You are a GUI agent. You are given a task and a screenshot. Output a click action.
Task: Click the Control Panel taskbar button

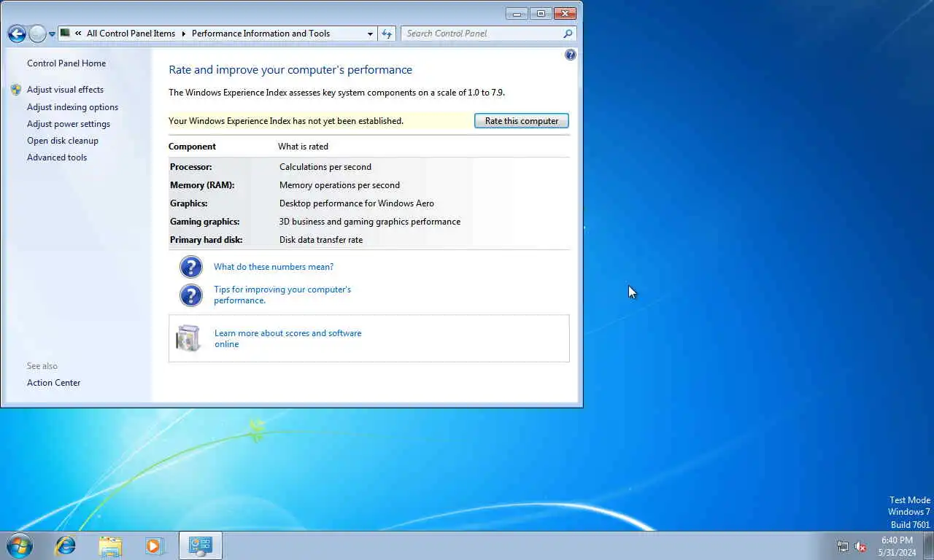(x=200, y=545)
